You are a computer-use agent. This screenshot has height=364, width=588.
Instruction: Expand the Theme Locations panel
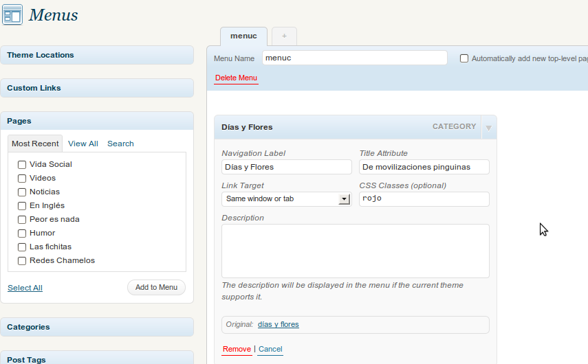96,55
